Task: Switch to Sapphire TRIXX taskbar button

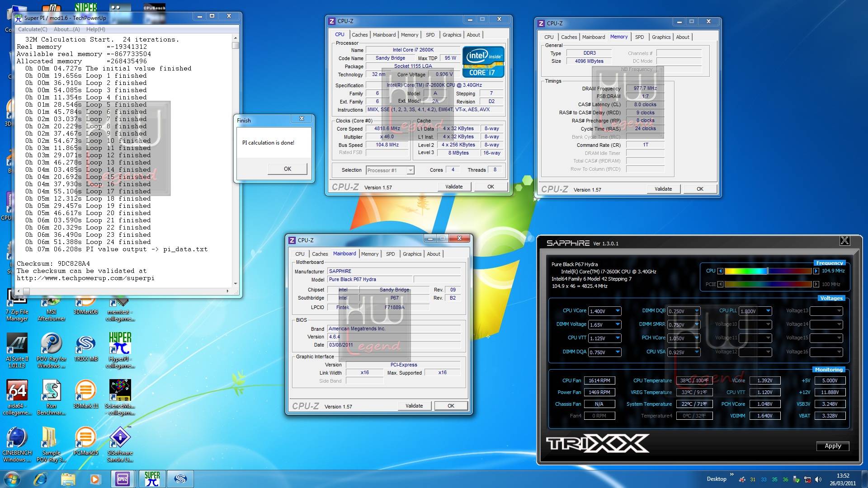Action: [x=180, y=479]
